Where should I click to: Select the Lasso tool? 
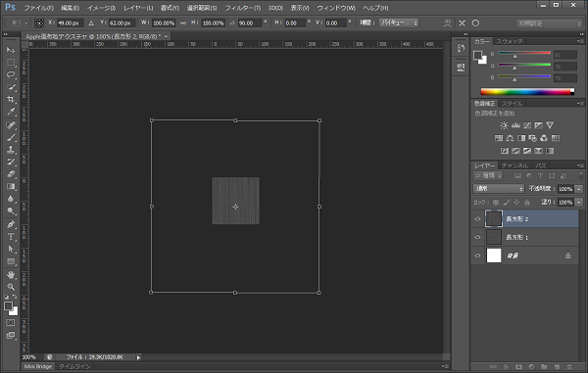[x=11, y=74]
